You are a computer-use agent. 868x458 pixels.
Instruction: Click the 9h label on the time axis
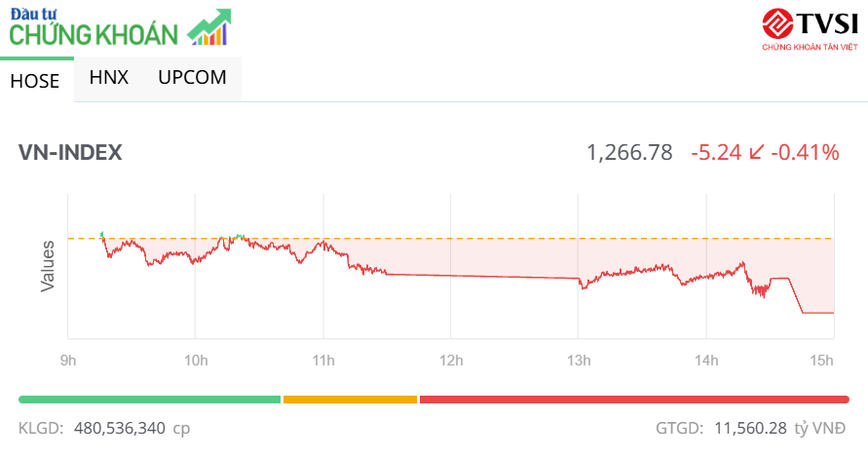point(68,361)
